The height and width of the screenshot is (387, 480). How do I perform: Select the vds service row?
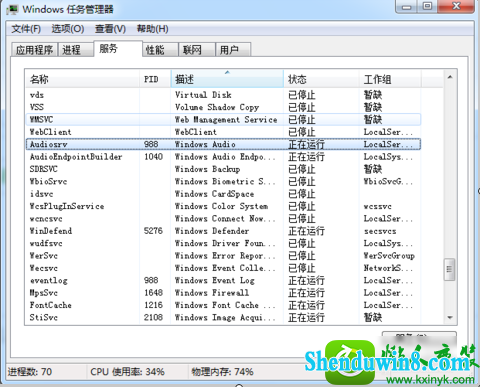click(x=223, y=95)
